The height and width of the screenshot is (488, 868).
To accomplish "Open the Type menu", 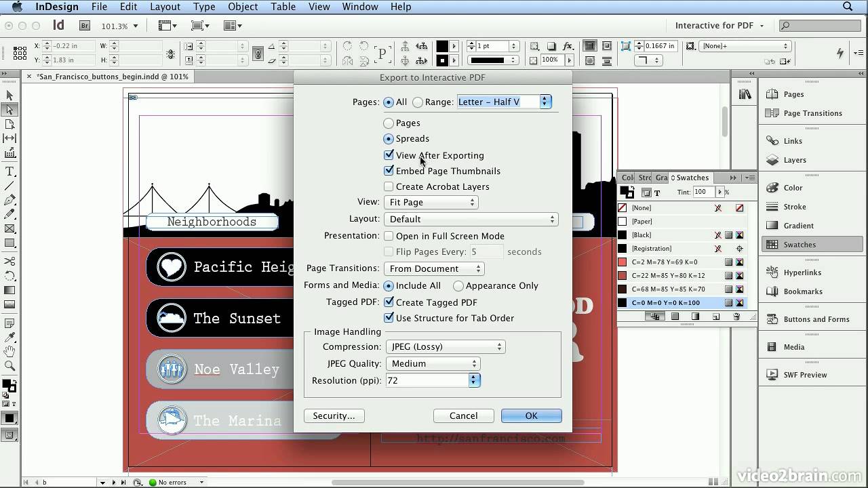I will (204, 7).
